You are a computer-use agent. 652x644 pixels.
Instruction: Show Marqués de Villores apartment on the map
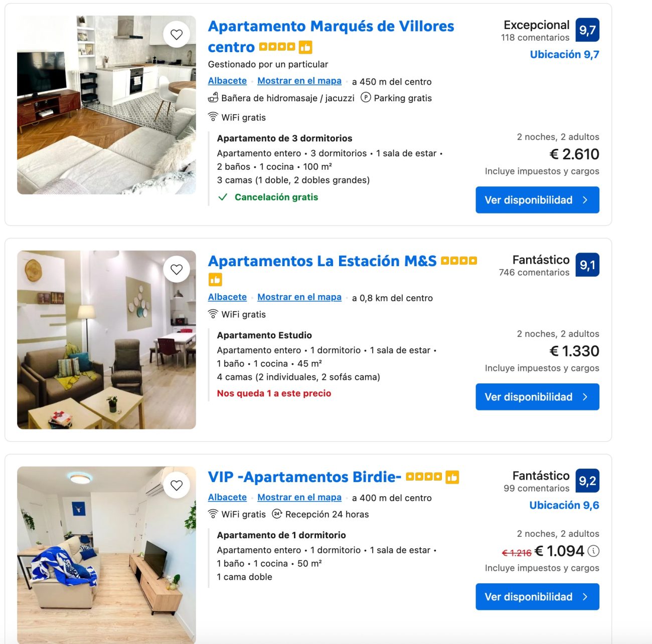click(x=299, y=81)
